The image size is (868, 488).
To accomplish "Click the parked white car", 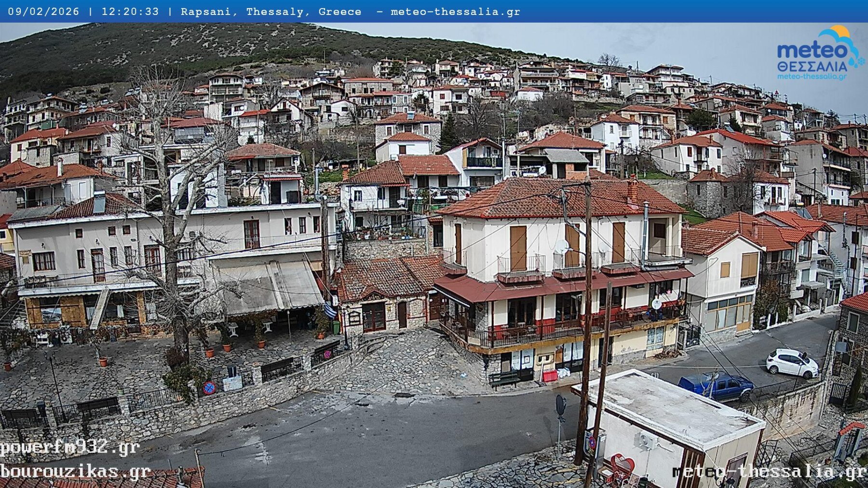I will click(792, 363).
